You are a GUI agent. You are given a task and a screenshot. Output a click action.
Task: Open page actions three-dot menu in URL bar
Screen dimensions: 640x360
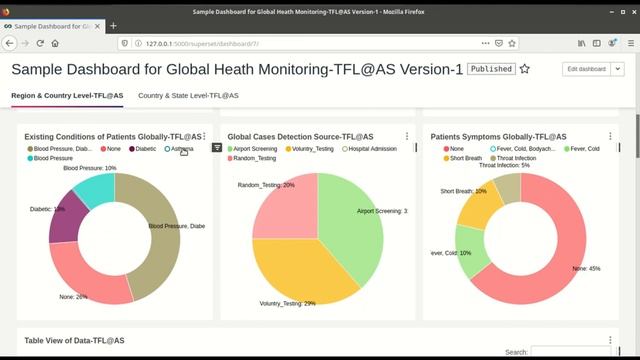(485, 43)
